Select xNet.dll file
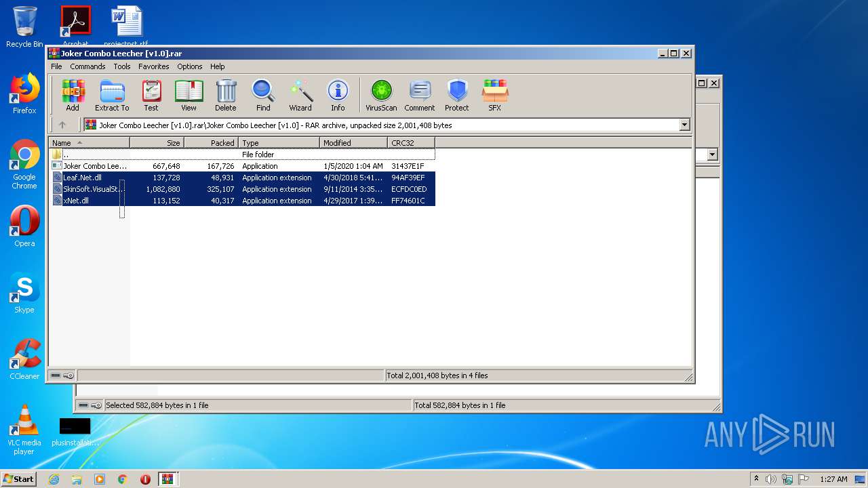Viewport: 868px width, 488px height. 242,201
